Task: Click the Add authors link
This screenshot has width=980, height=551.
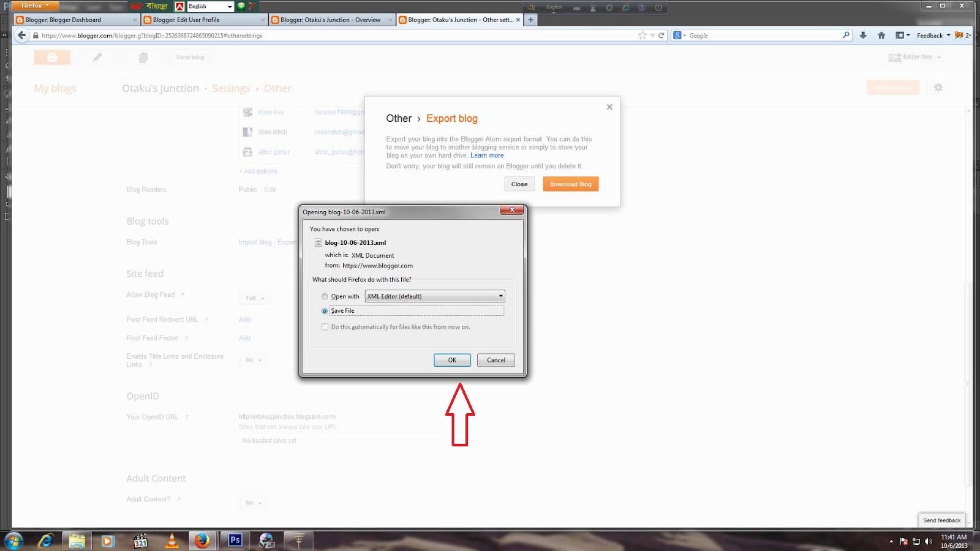Action: [258, 171]
